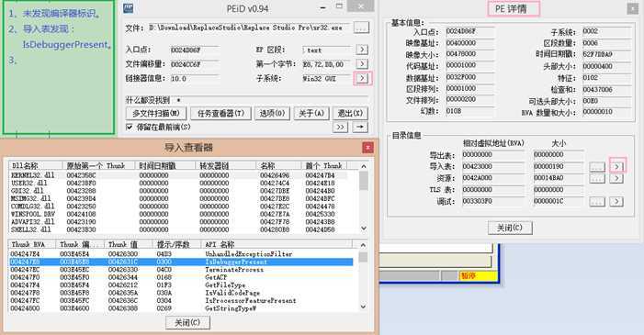Image resolution: width=644 pixels, height=335 pixels.
Task: Select the TerminateProcess API row
Action: pos(181,270)
